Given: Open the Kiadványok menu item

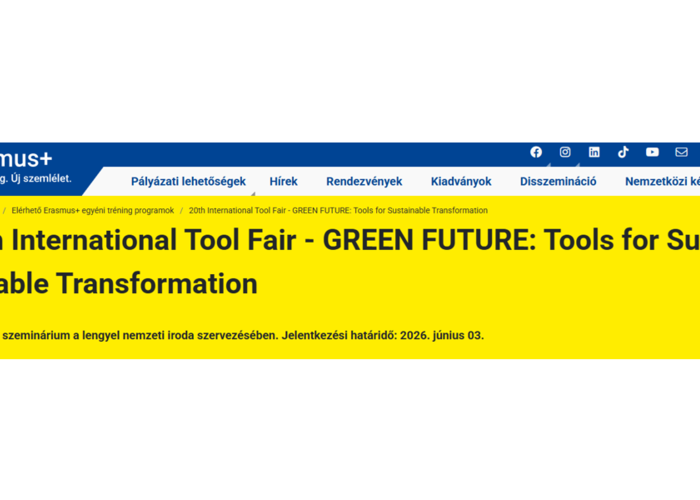Looking at the screenshot, I should tap(461, 181).
